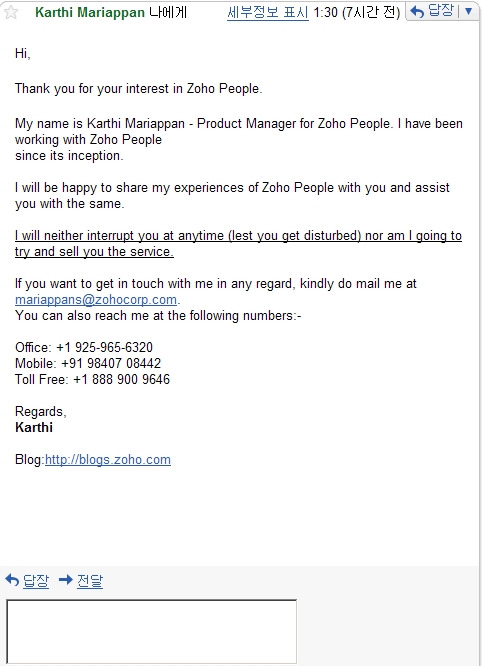The image size is (482, 666).
Task: Click the bottom reply arrow icon
Action: tap(12, 579)
